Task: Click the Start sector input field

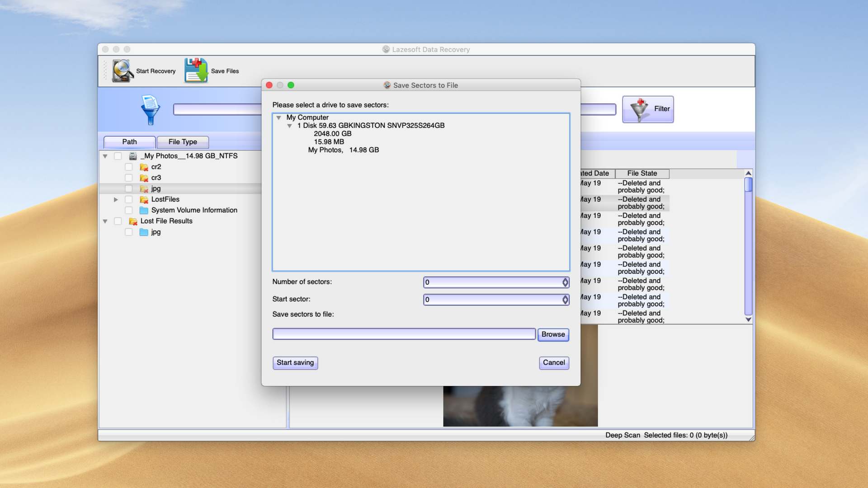Action: 493,300
